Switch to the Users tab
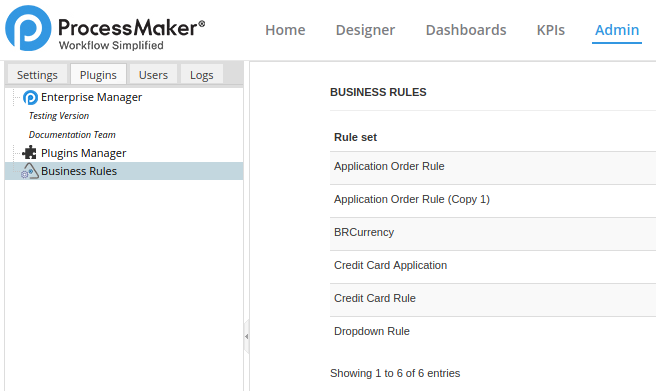Screen dimensions: 656x391 coord(153,75)
